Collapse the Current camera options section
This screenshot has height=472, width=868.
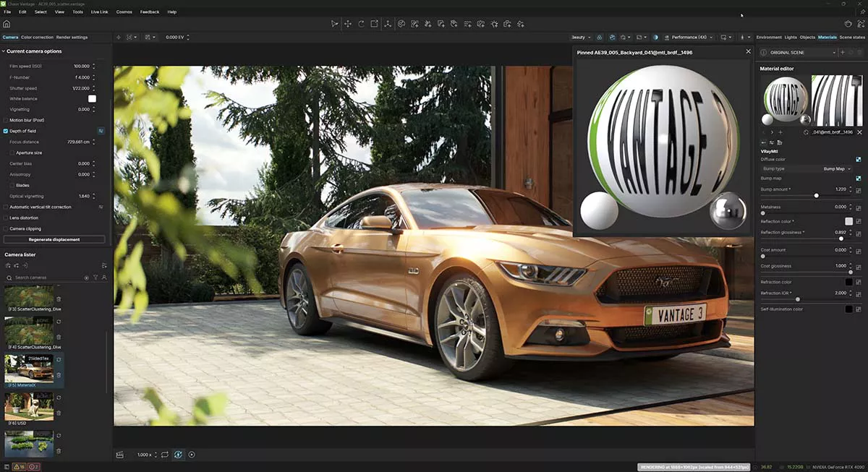tap(3, 51)
